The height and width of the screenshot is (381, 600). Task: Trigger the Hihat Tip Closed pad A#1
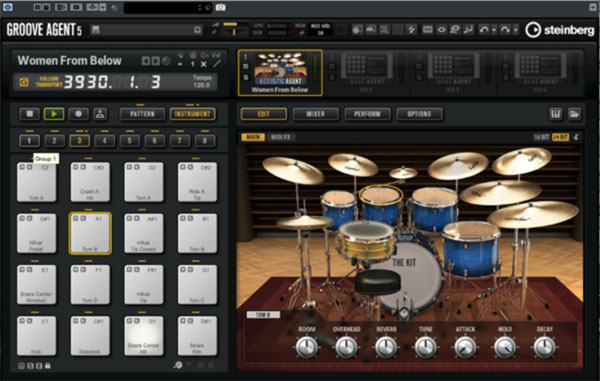(x=143, y=233)
